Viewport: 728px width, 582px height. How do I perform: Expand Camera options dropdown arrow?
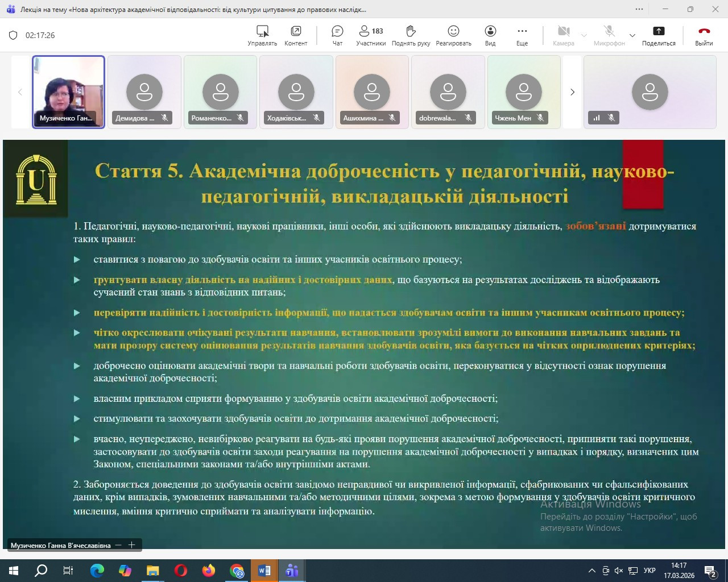(x=584, y=35)
